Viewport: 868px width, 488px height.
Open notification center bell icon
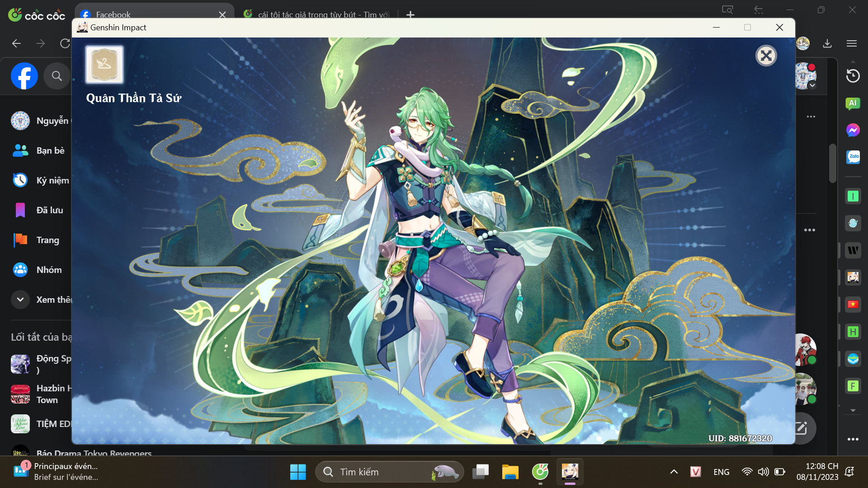[x=849, y=472]
